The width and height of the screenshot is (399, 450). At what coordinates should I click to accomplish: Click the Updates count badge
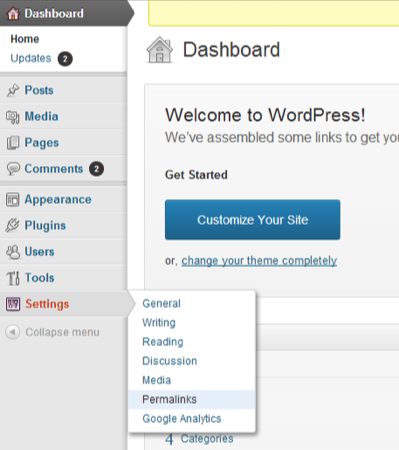[x=65, y=59]
